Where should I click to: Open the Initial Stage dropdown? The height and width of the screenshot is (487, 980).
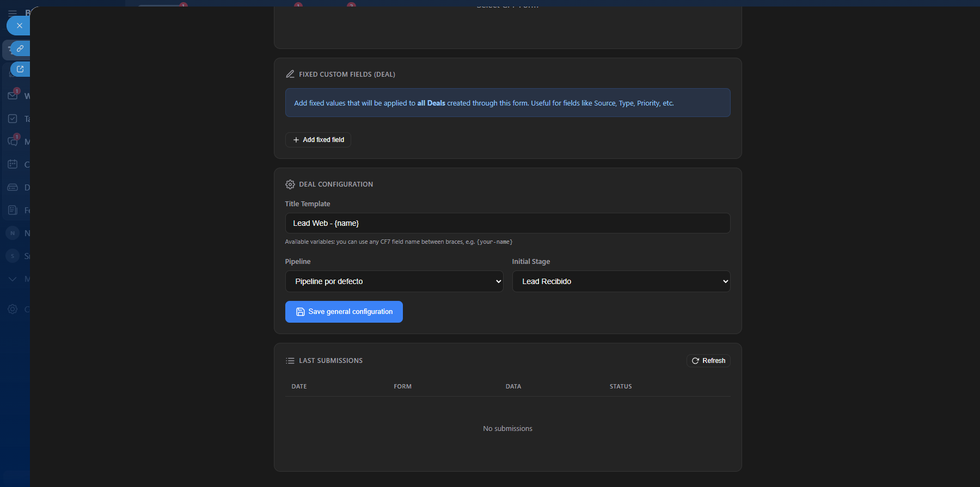point(621,281)
